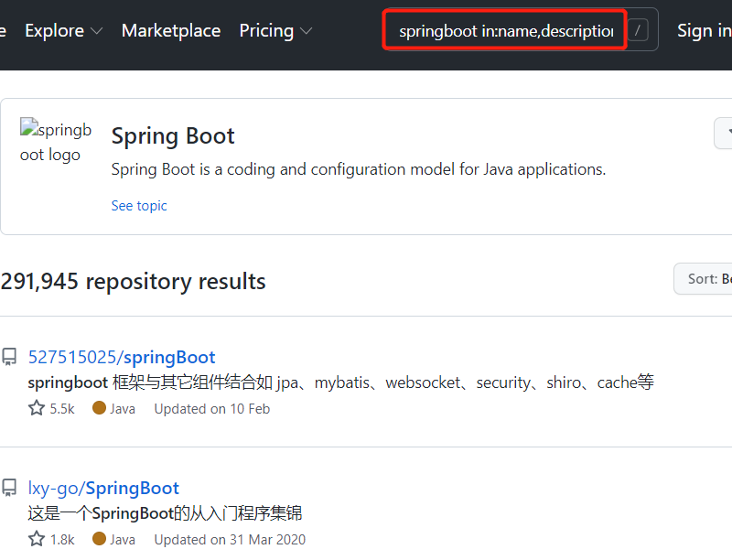
Task: Click Java language dot for 527515025/springBoot
Action: click(x=99, y=408)
